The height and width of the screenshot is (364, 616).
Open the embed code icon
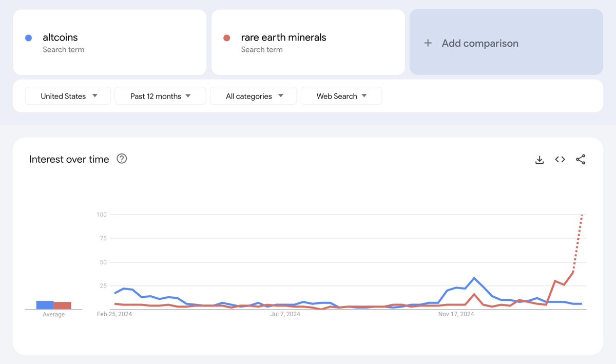[x=560, y=160]
